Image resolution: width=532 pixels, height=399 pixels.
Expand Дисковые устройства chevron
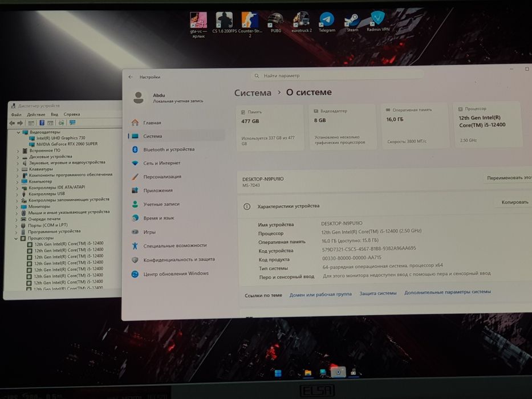(18, 157)
